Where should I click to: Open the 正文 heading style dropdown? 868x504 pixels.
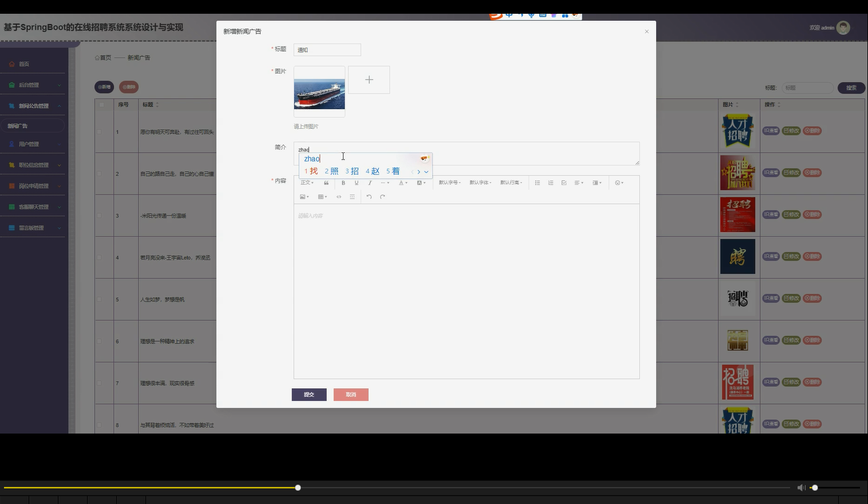(x=307, y=183)
